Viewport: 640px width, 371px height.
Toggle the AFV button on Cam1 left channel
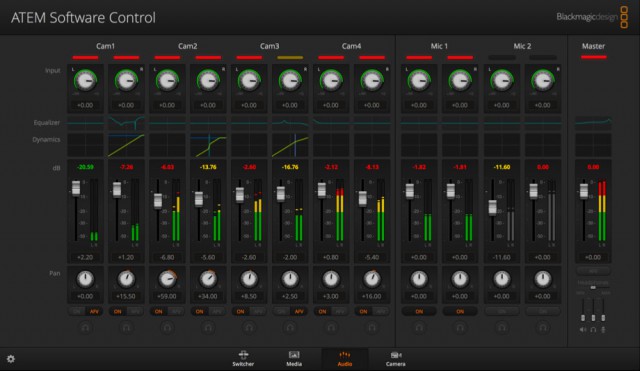tap(94, 311)
